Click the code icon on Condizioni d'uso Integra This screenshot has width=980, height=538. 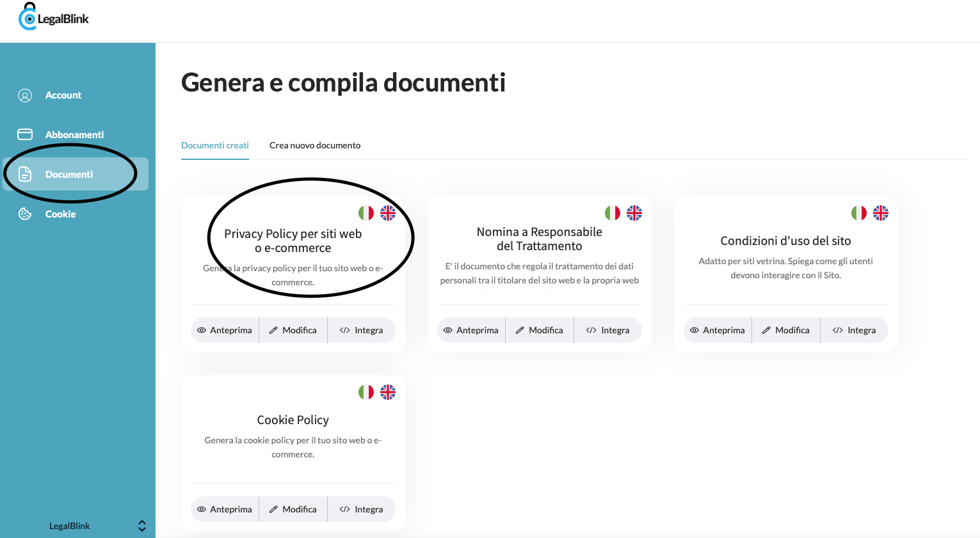tap(839, 329)
